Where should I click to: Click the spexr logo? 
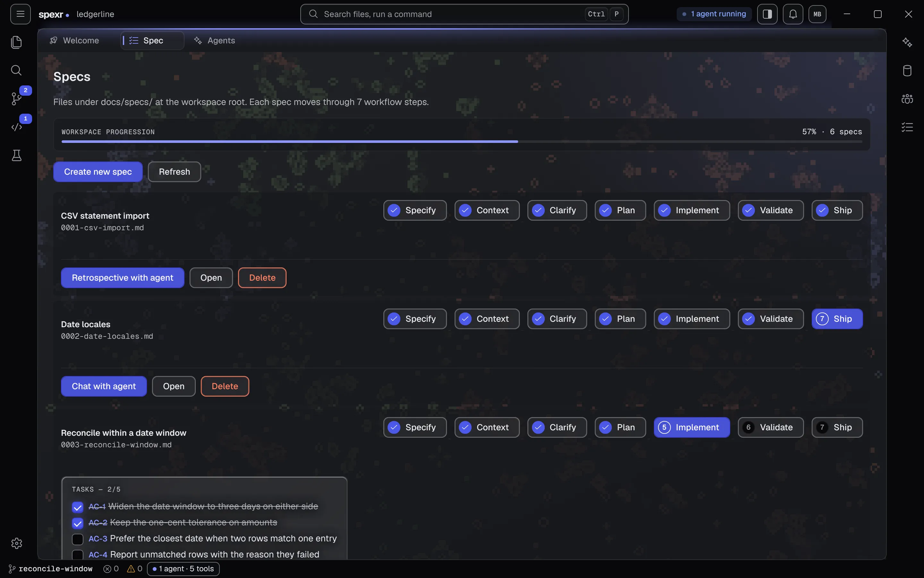tap(54, 14)
